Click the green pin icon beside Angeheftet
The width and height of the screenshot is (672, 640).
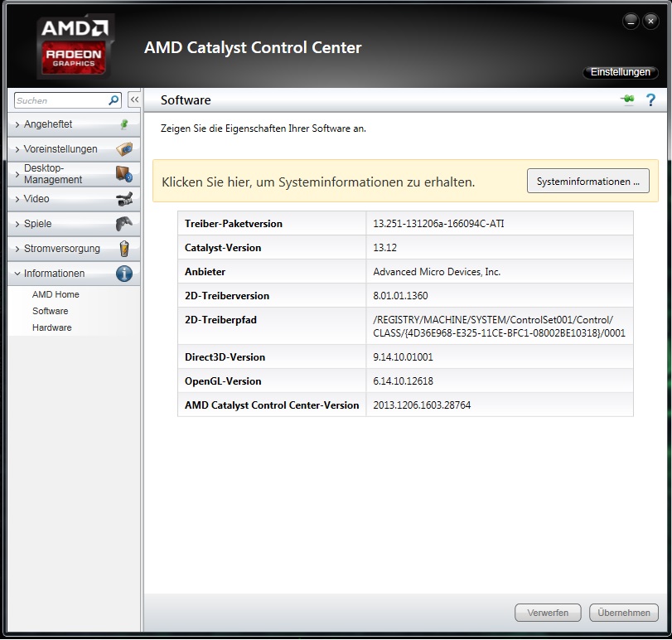[124, 124]
